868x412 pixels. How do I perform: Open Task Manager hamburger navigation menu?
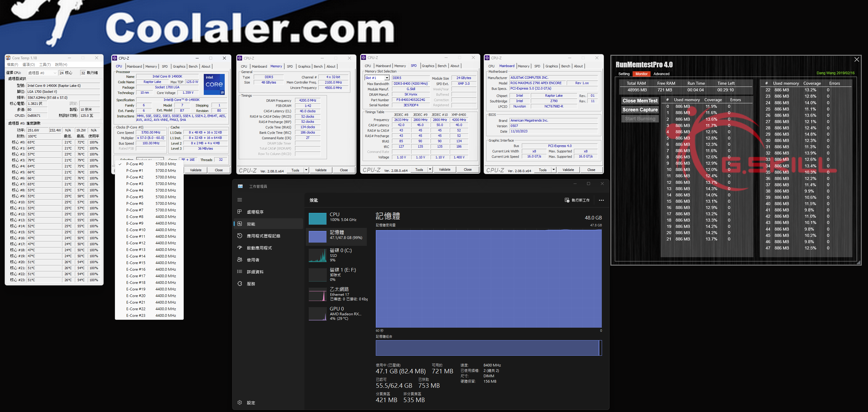[240, 200]
